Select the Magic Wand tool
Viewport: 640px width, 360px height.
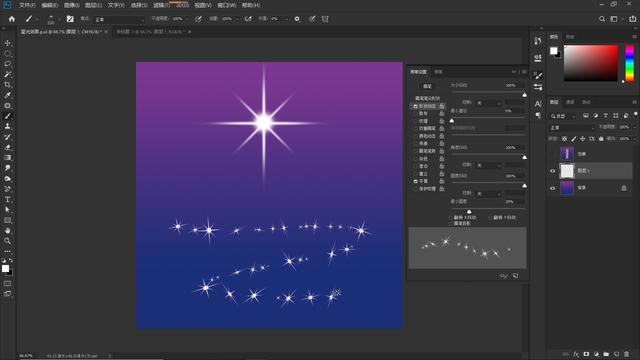tap(7, 74)
